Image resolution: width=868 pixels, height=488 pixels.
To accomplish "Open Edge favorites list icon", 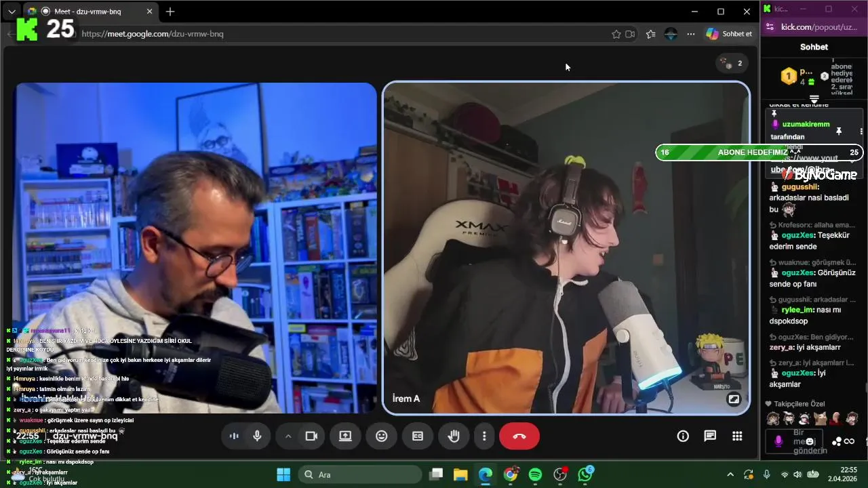I will 651,34.
